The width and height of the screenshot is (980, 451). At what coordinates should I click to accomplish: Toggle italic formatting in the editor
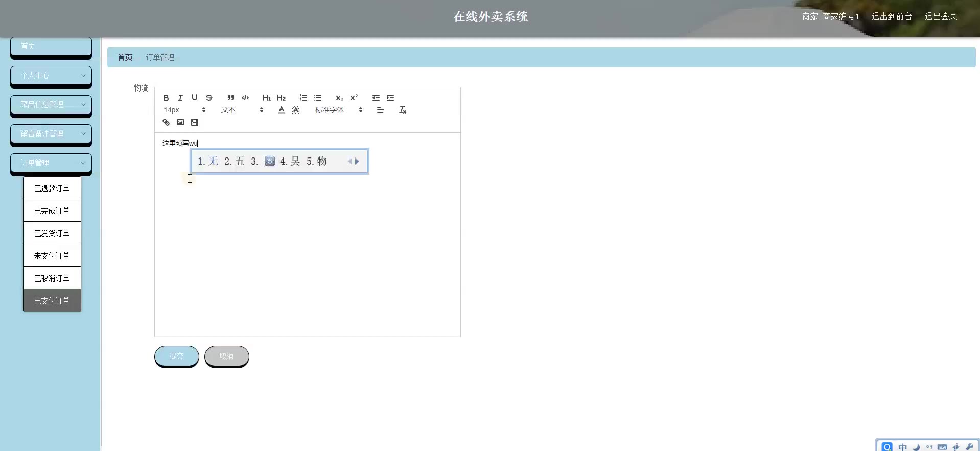coord(180,98)
